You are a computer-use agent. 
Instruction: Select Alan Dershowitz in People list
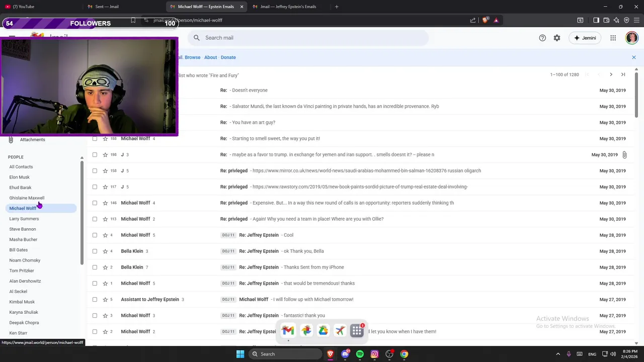(x=25, y=281)
